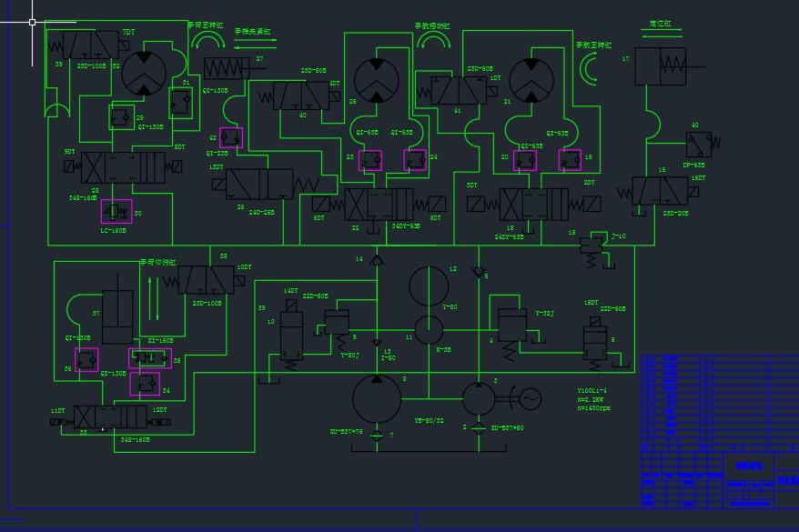Pick the 22D-60B solenoid valve numbered 5

point(595,344)
